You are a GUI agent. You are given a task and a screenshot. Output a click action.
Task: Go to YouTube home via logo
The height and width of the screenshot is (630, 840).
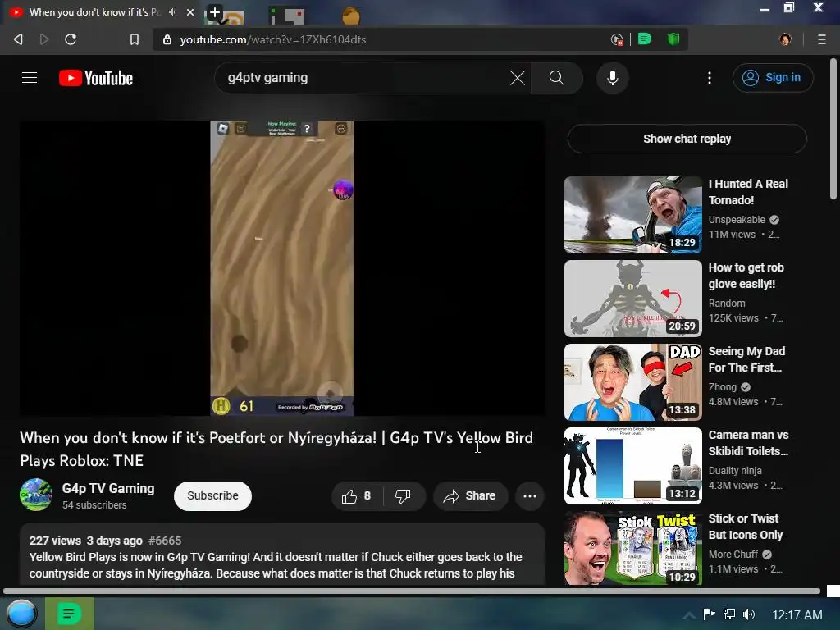tap(96, 78)
